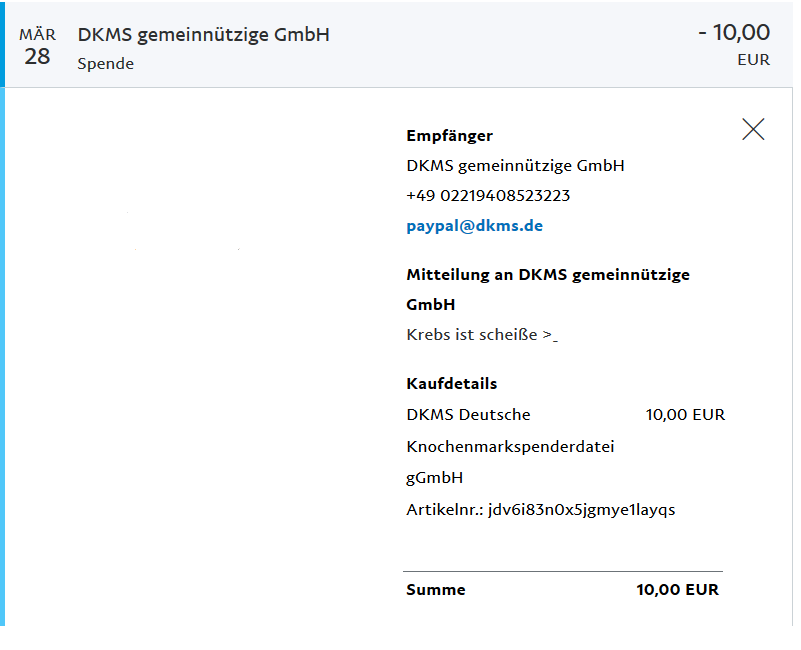Collapse the DKMS gemeinnützige GmbH transaction row
This screenshot has width=801, height=650.
[398, 44]
